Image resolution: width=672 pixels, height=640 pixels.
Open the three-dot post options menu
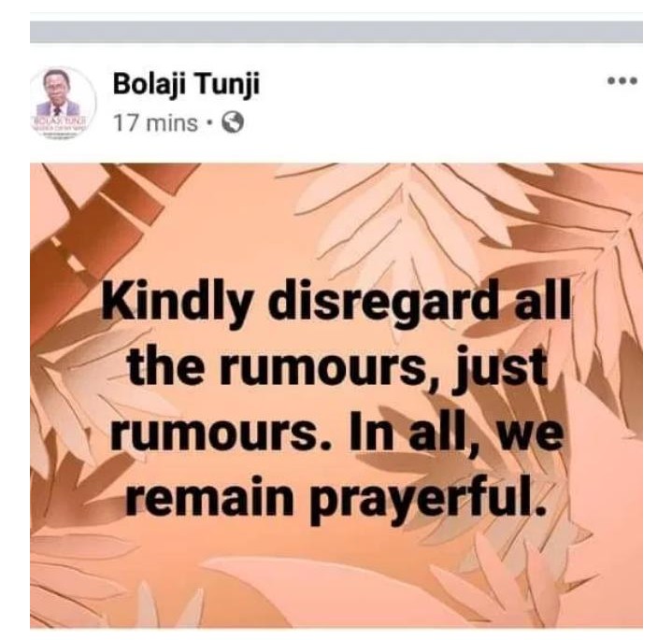623,80
